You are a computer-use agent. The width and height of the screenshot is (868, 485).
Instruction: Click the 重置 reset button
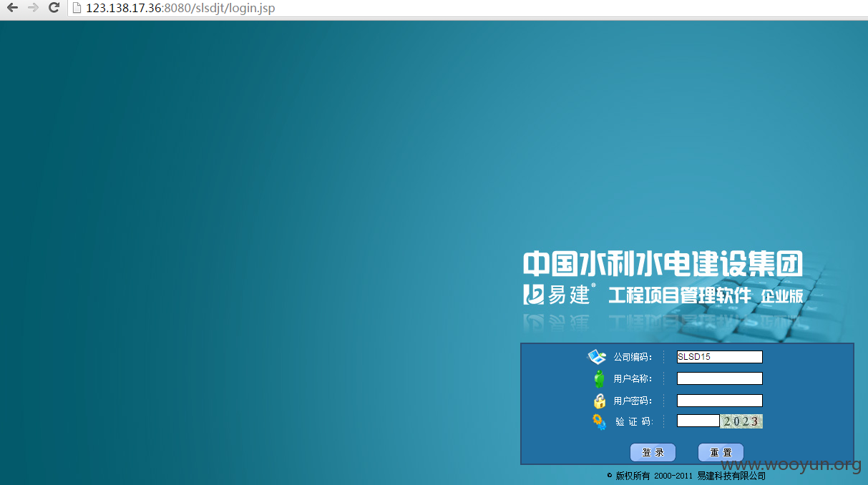tap(721, 452)
